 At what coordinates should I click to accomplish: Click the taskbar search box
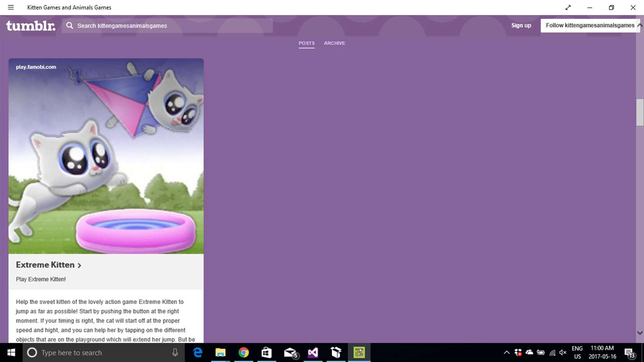[x=104, y=353]
